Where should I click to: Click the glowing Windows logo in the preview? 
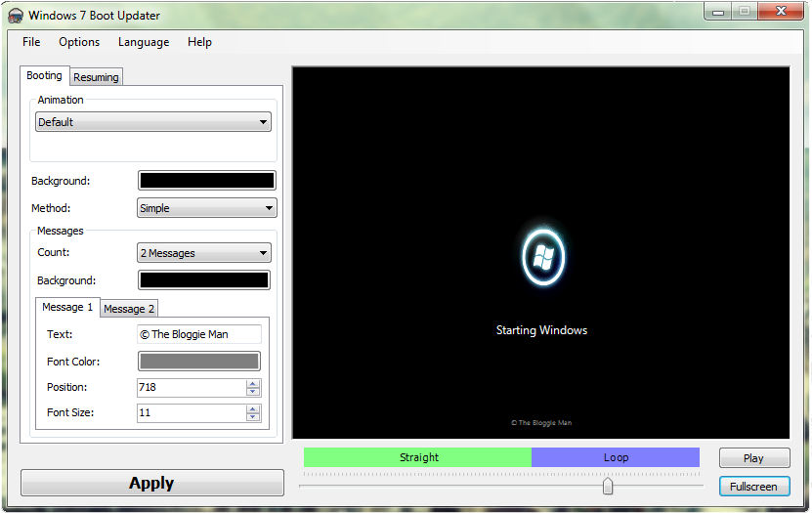pos(542,257)
